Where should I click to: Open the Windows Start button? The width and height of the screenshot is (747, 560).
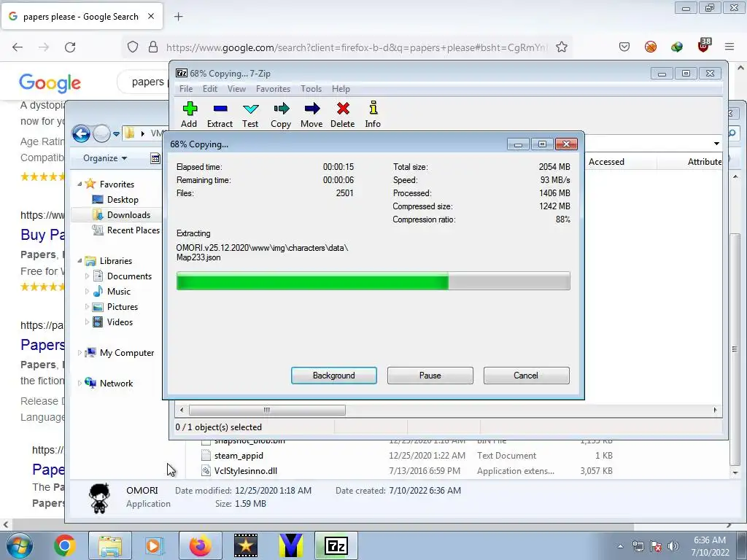pyautogui.click(x=19, y=545)
